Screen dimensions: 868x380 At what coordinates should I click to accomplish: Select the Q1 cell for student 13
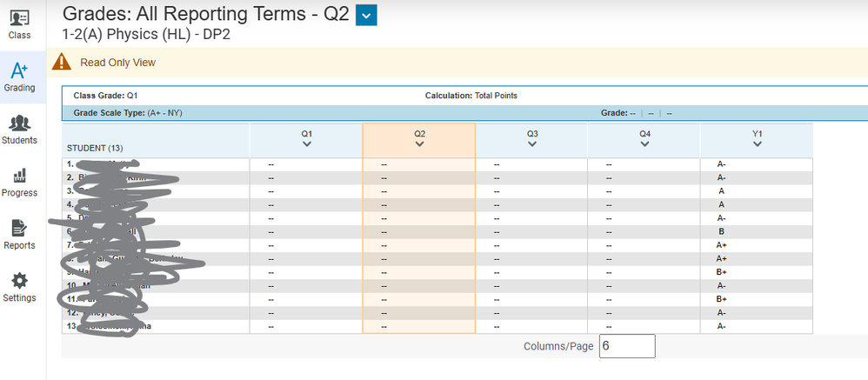[306, 327]
